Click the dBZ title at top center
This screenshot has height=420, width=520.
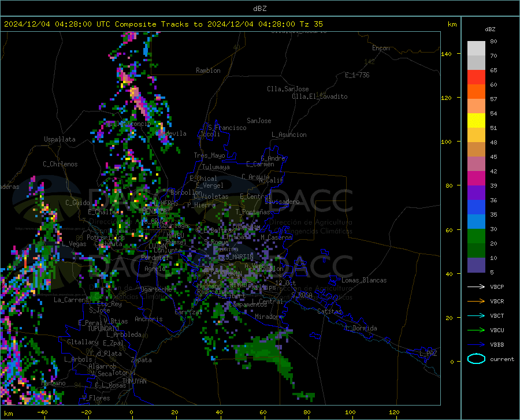[259, 9]
